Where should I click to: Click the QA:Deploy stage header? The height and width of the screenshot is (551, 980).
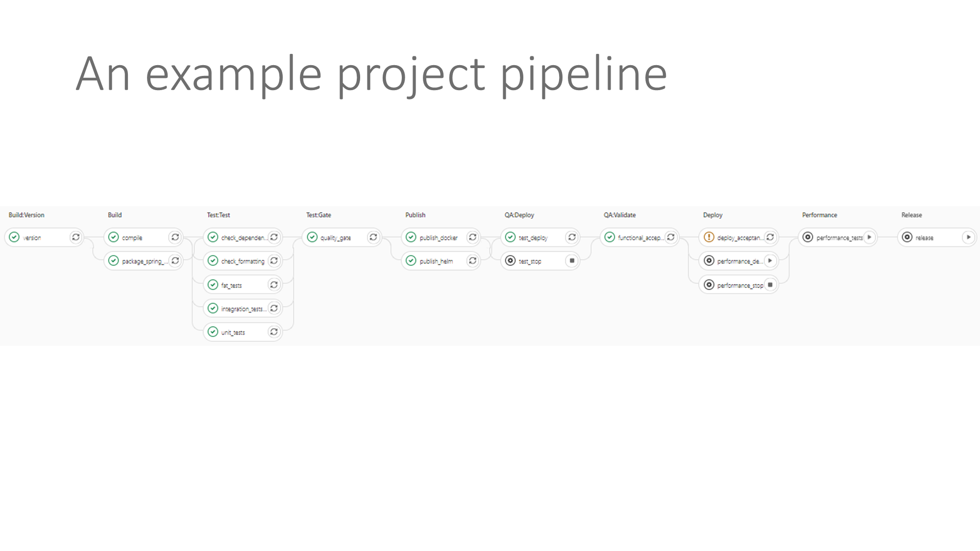[x=519, y=215]
